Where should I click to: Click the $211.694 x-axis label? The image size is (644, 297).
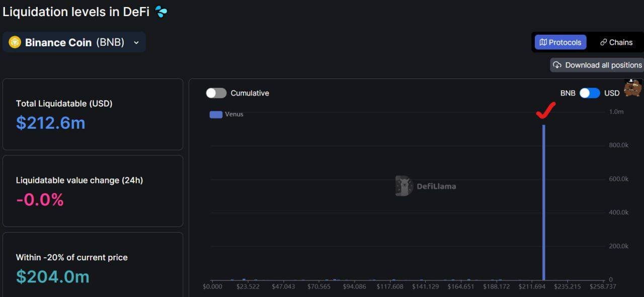[x=533, y=286]
